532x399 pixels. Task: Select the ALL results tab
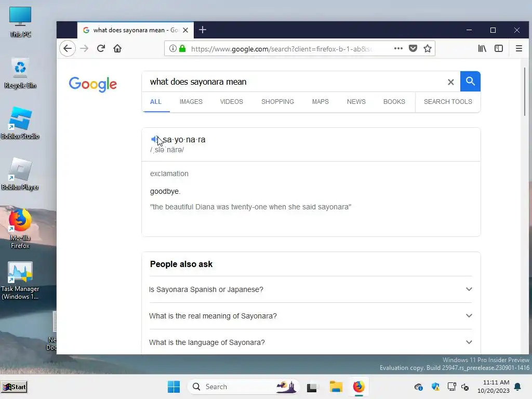[x=156, y=102]
